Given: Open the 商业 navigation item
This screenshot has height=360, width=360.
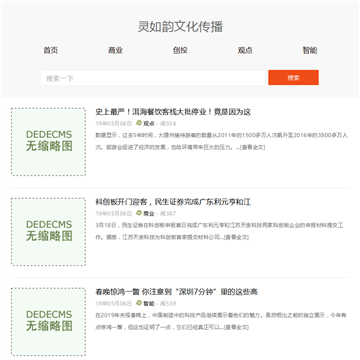Looking at the screenshot, I should click(115, 50).
